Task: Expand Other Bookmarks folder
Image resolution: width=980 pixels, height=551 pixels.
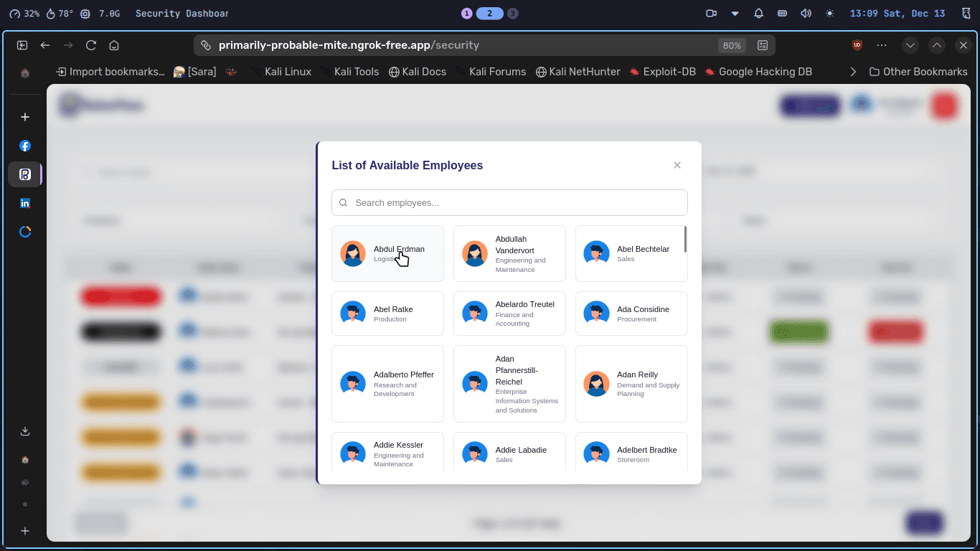Action: point(918,72)
